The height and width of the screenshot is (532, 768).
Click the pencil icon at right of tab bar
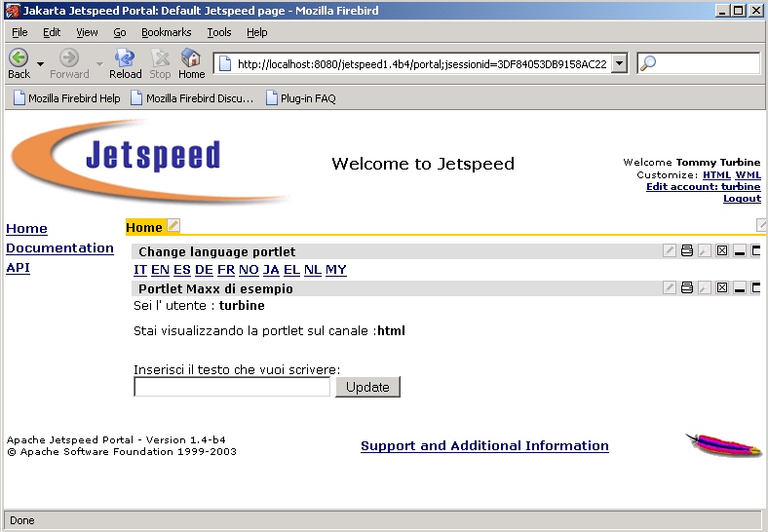761,225
